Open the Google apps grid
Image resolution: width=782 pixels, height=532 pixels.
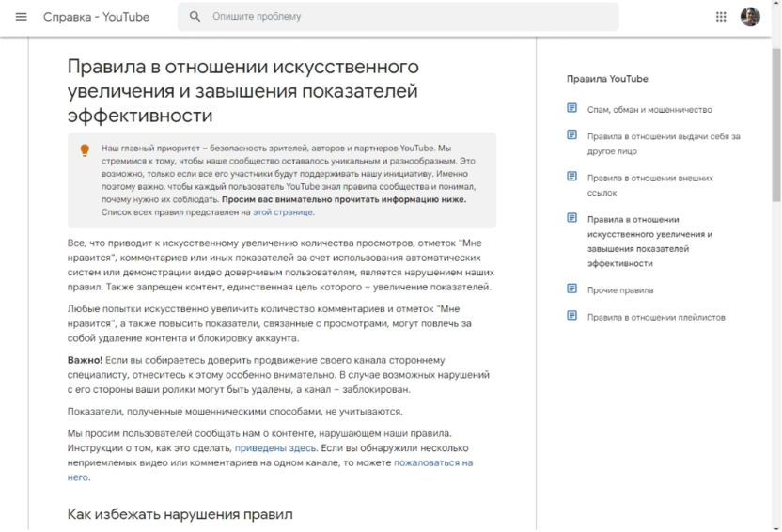pos(721,17)
